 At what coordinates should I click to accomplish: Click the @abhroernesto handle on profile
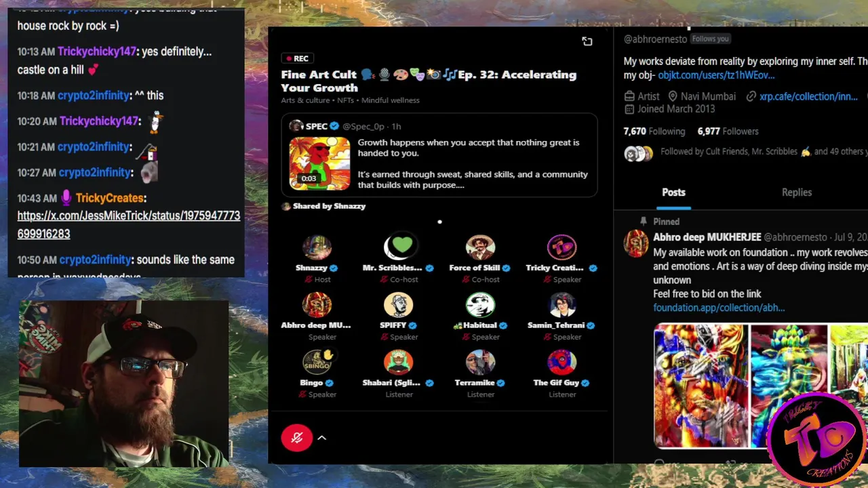coord(655,39)
